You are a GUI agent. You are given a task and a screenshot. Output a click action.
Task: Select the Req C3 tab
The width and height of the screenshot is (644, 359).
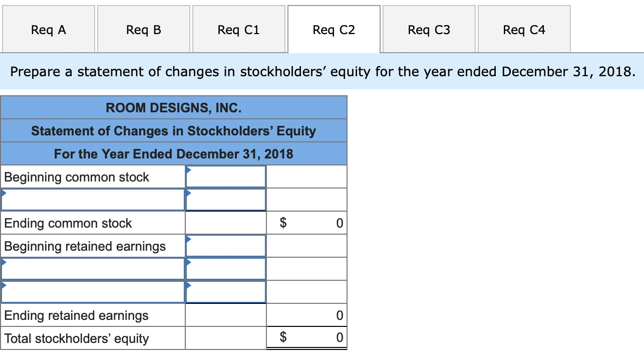pyautogui.click(x=429, y=29)
